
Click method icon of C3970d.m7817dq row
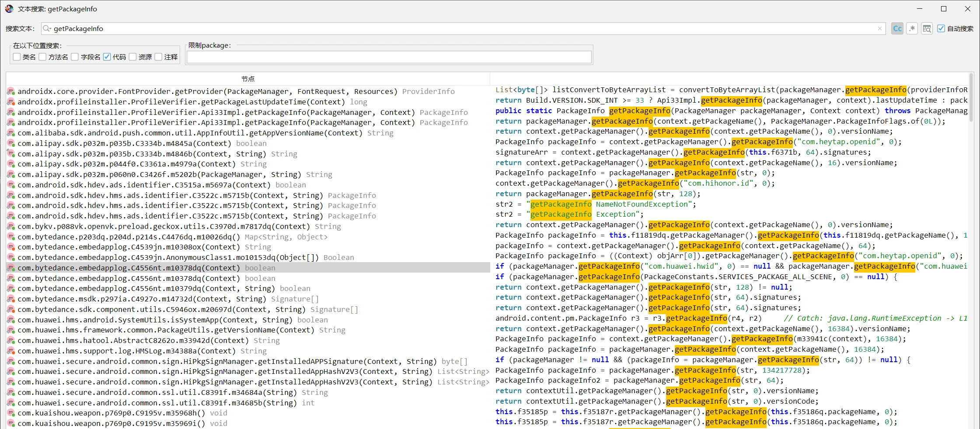11,226
